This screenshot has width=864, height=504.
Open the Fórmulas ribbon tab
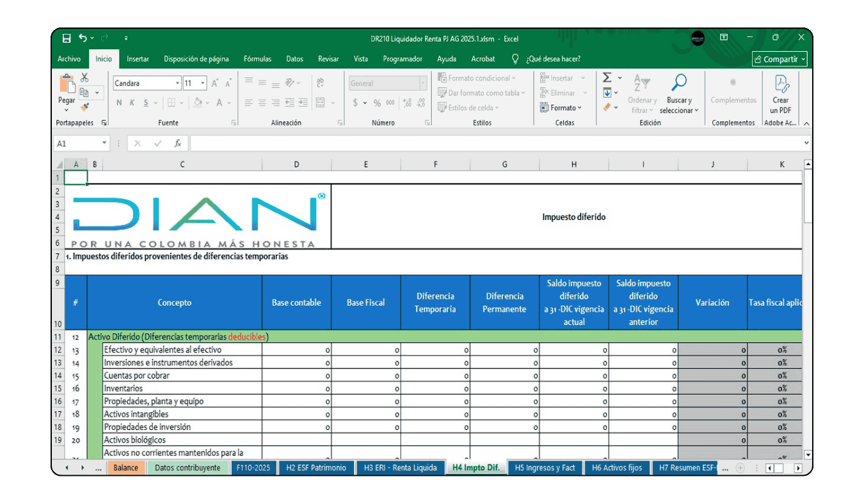coord(257,59)
